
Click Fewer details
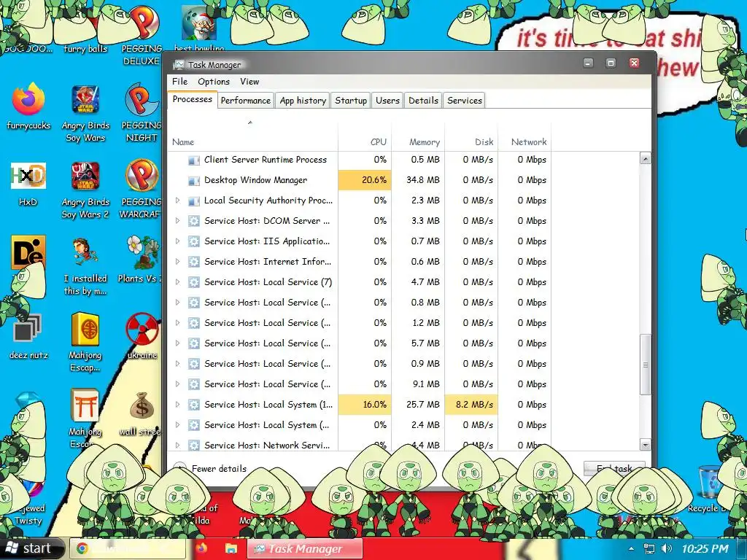(x=219, y=469)
